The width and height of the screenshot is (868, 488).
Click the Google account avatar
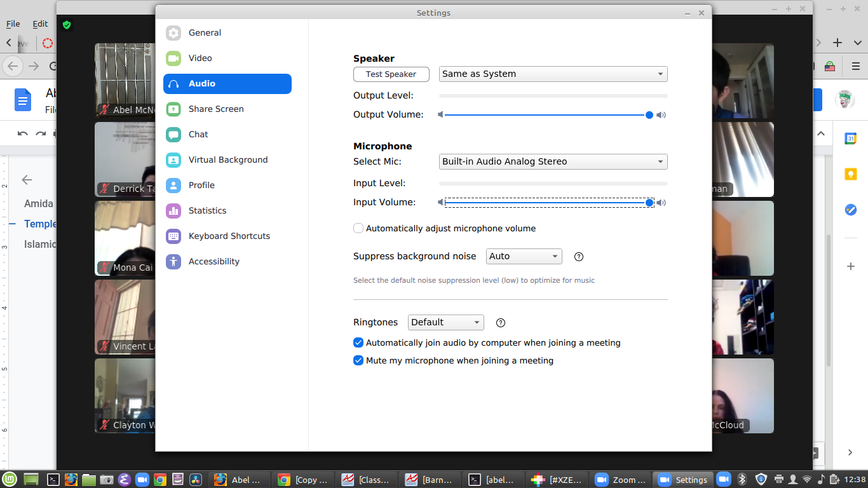click(844, 100)
